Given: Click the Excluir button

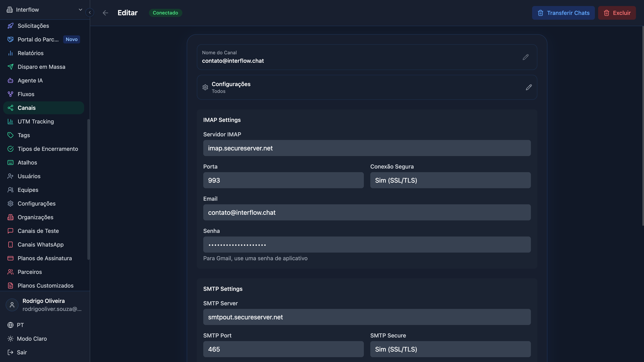Looking at the screenshot, I should pos(617,13).
